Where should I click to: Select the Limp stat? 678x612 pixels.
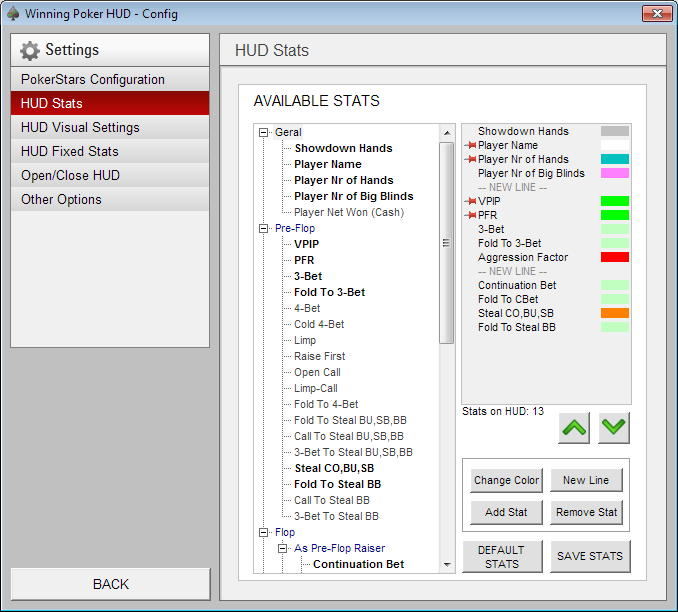pos(305,340)
